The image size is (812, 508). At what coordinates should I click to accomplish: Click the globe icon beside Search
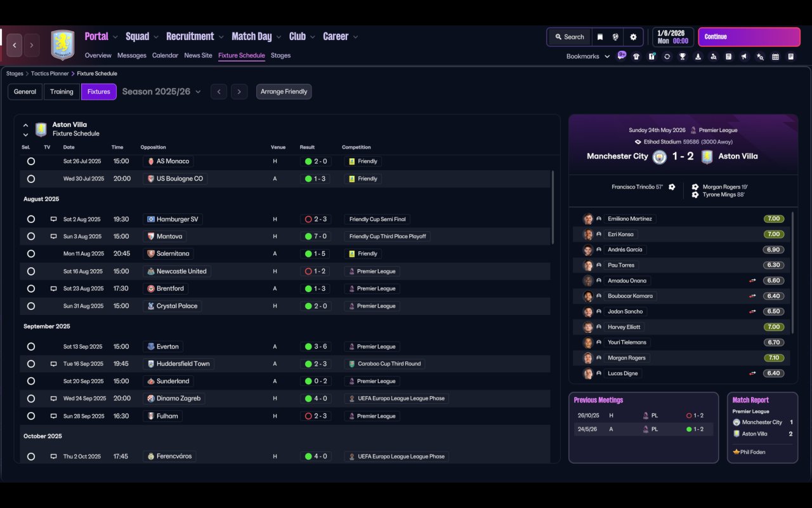[615, 37]
